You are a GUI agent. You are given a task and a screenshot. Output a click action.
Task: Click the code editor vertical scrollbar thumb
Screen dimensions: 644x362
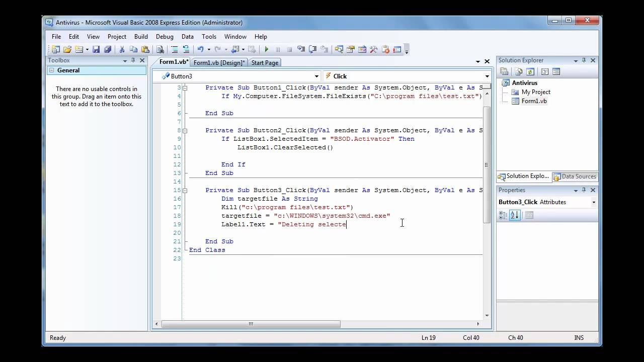click(486, 164)
